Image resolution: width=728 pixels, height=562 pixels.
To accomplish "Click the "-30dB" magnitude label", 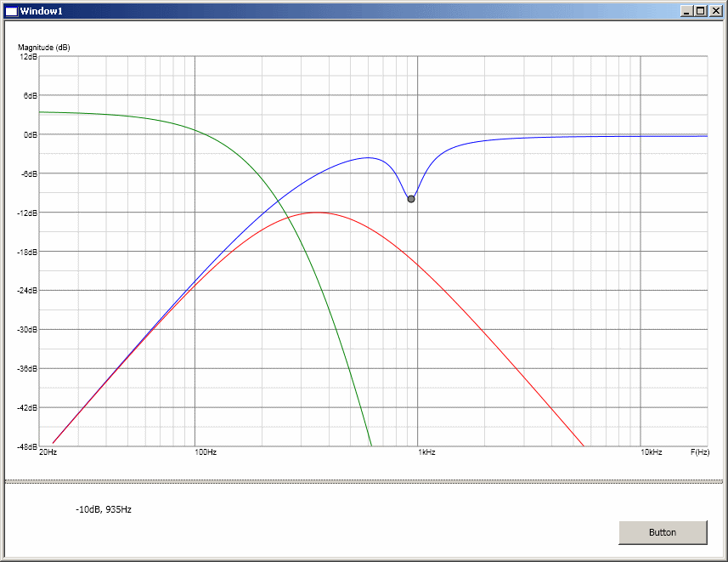I will [27, 330].
